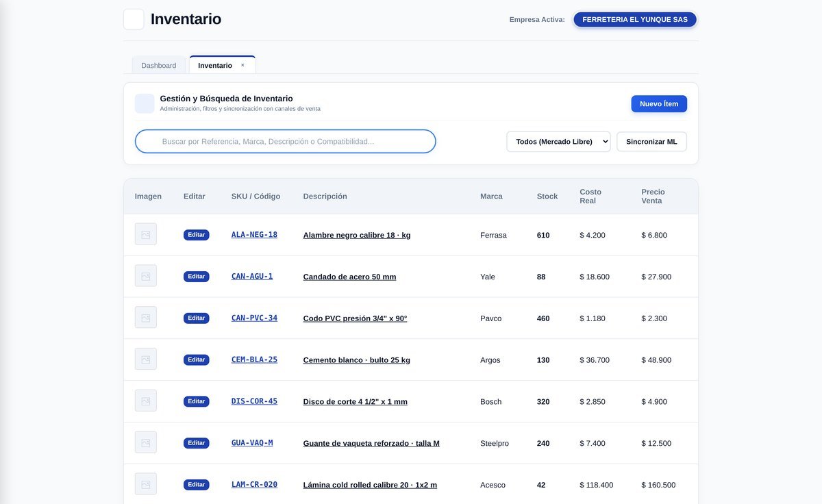The image size is (822, 504).
Task: Click the image placeholder for Lámina cold rolled row
Action: point(146,484)
